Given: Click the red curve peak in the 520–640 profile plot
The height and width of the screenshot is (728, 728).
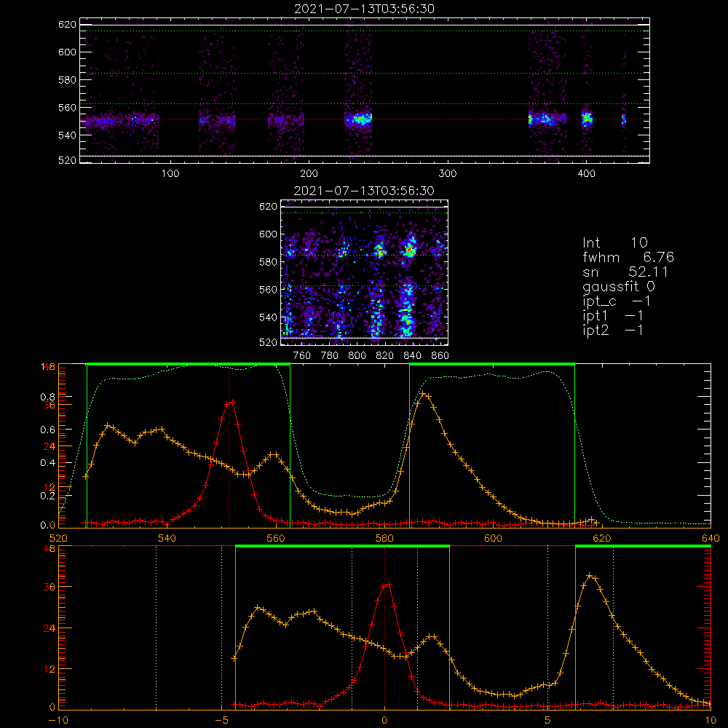Looking at the screenshot, I should (232, 402).
